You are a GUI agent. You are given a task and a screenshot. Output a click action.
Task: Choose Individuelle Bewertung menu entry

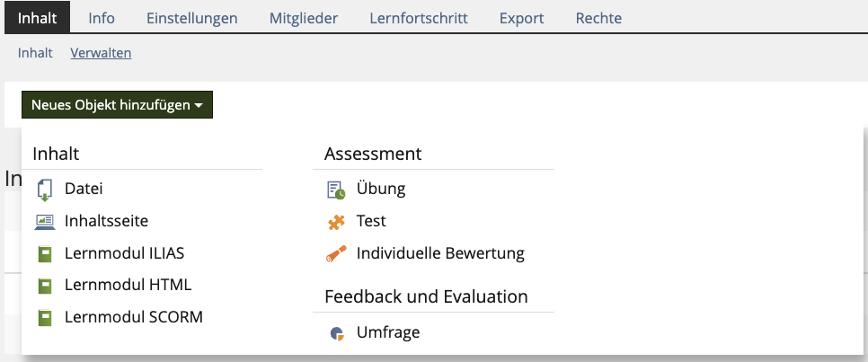pos(440,254)
